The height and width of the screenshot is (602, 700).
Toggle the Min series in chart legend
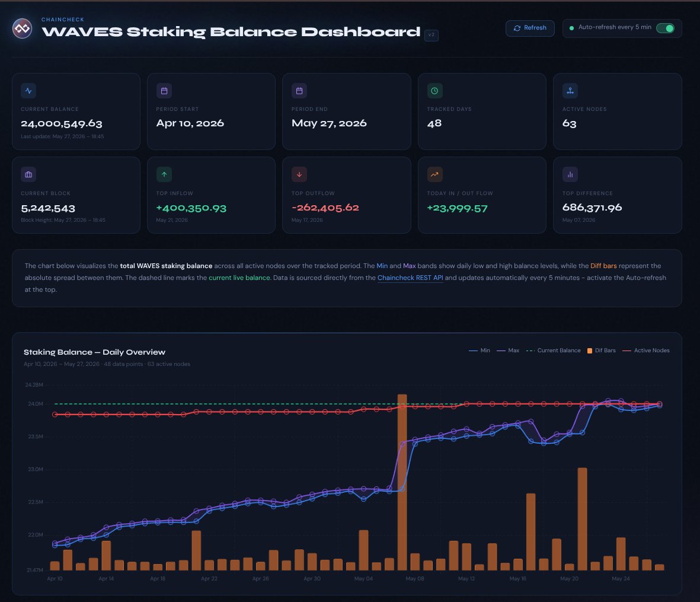[x=480, y=351]
